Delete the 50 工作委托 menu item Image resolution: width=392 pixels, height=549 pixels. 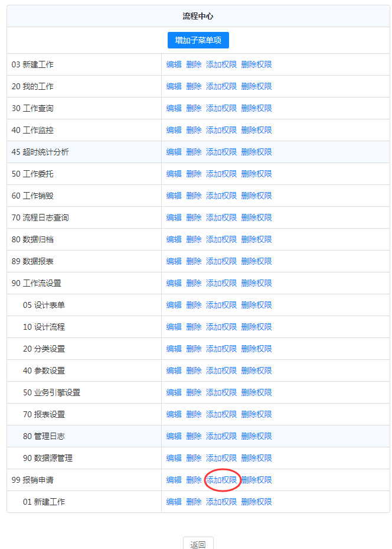click(194, 174)
